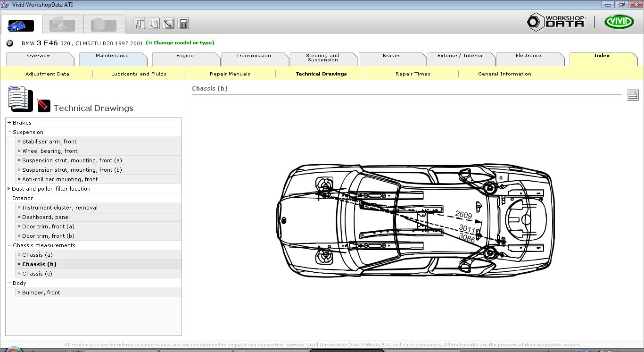Click the stacked documents toolbar icon

click(154, 24)
